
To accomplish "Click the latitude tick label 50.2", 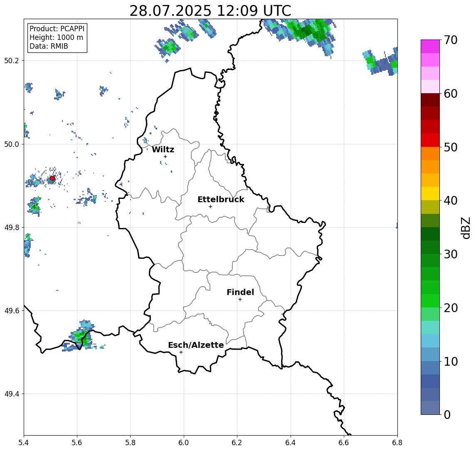I will (x=12, y=60).
